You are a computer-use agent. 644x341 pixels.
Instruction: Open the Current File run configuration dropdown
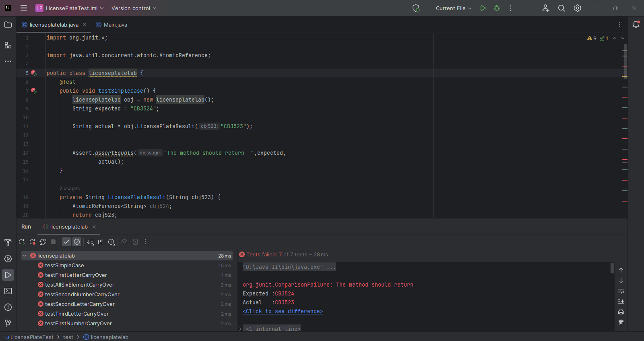coord(454,8)
